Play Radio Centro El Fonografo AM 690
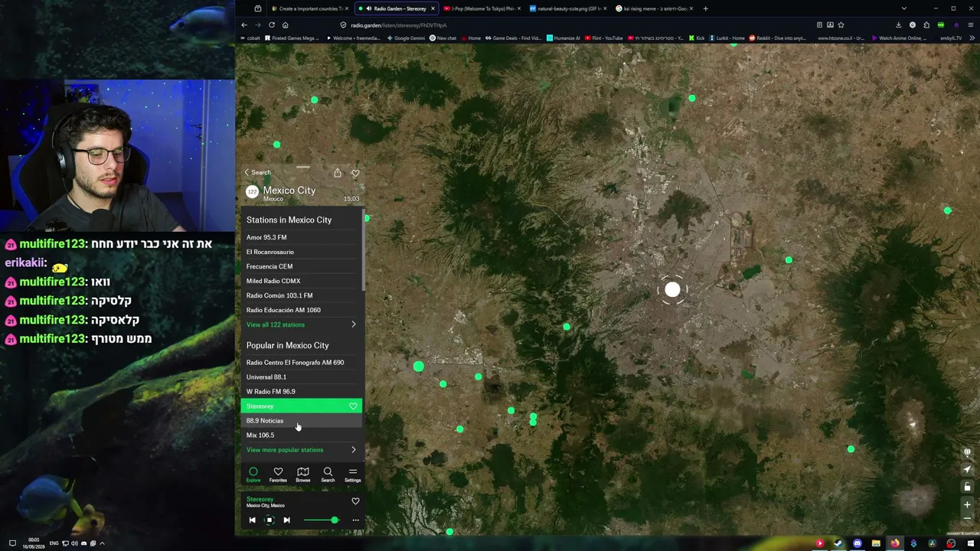Image resolution: width=980 pixels, height=551 pixels. (x=302, y=363)
